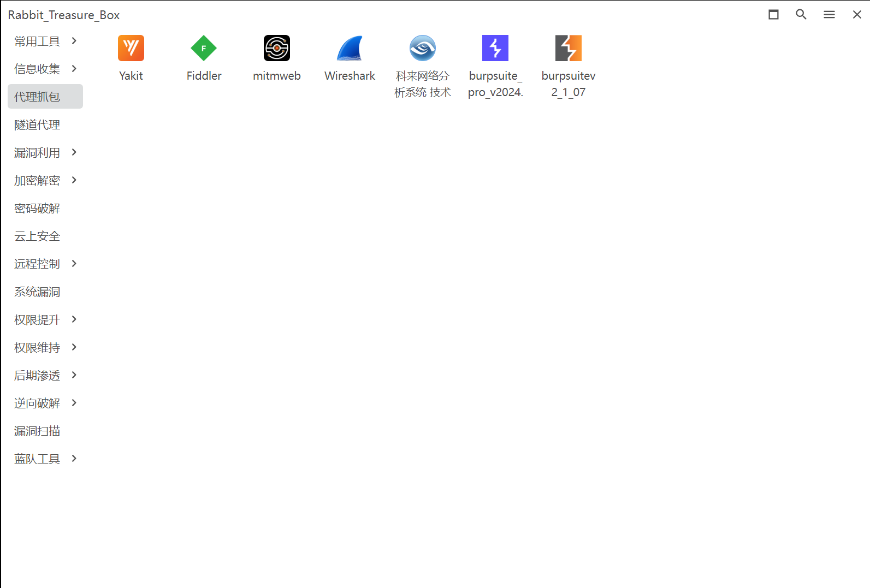870x588 pixels.
Task: Expand the 逆向破解 chevron
Action: click(74, 403)
